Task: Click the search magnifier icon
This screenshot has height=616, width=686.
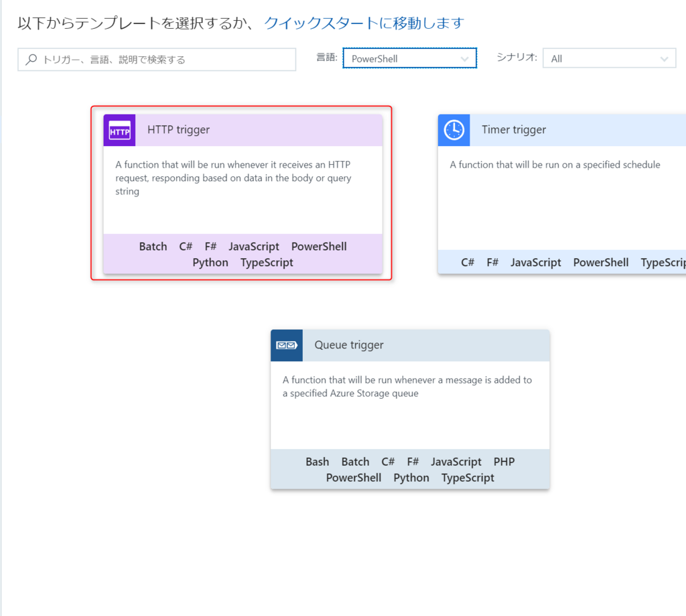Action: pyautogui.click(x=29, y=59)
